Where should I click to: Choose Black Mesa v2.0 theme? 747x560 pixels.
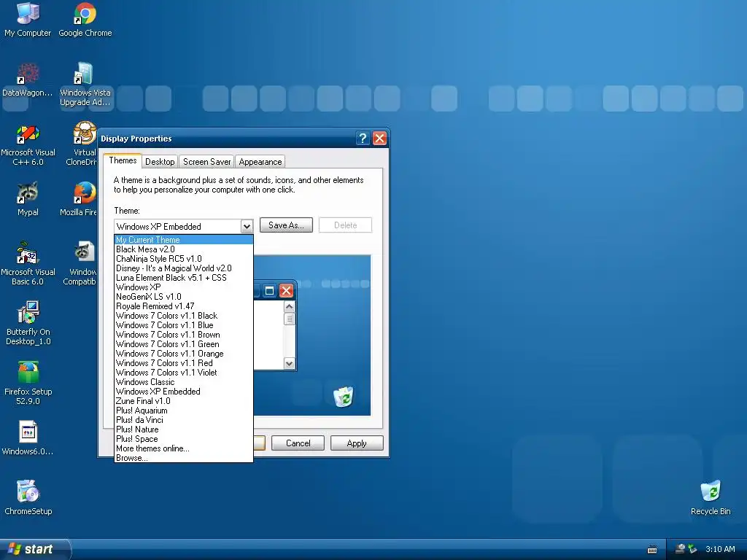183,249
